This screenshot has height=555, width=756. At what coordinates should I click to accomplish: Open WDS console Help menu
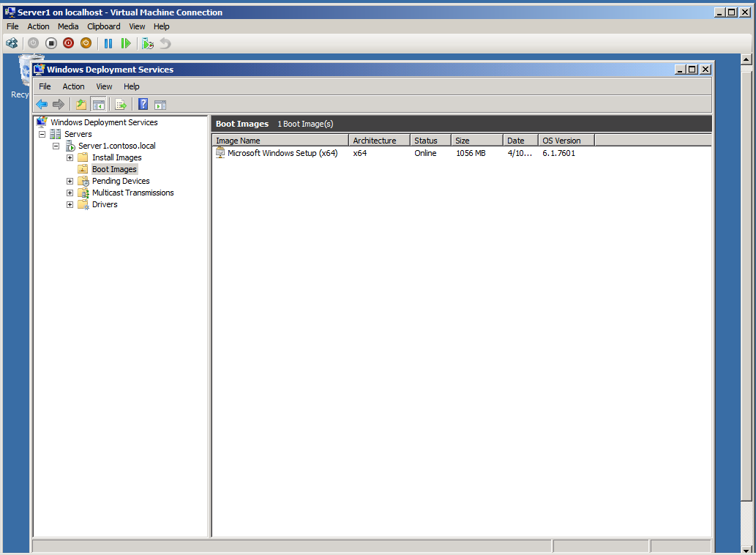coord(131,86)
